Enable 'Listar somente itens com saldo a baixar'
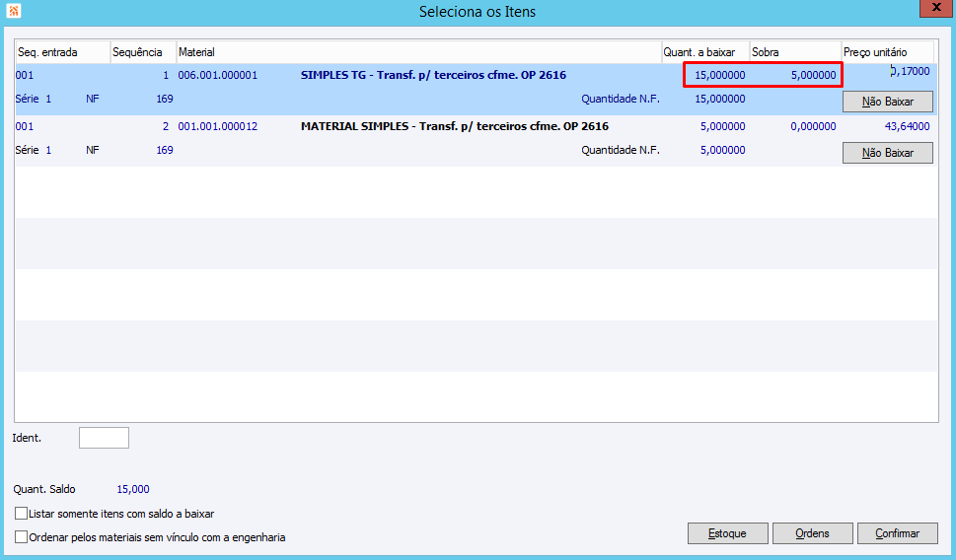956x560 pixels. click(22, 513)
